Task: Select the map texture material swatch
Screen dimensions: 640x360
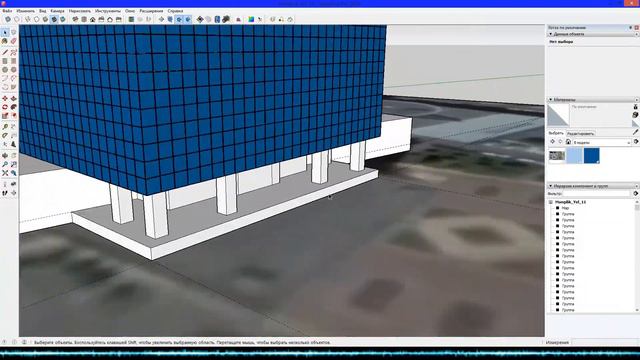Action: [x=557, y=156]
